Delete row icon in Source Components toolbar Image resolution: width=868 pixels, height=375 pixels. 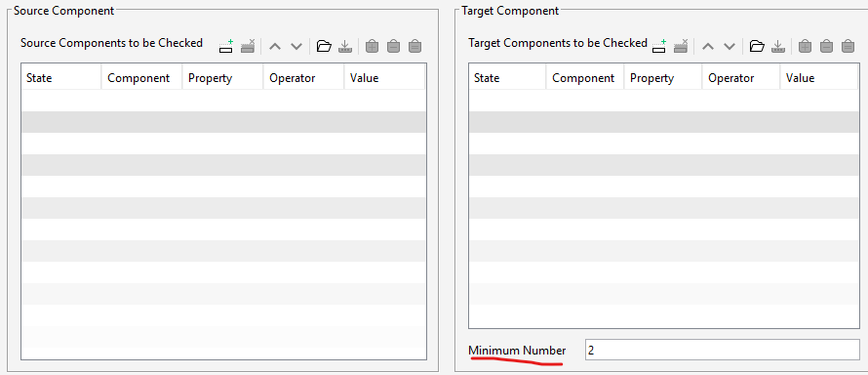click(x=248, y=46)
